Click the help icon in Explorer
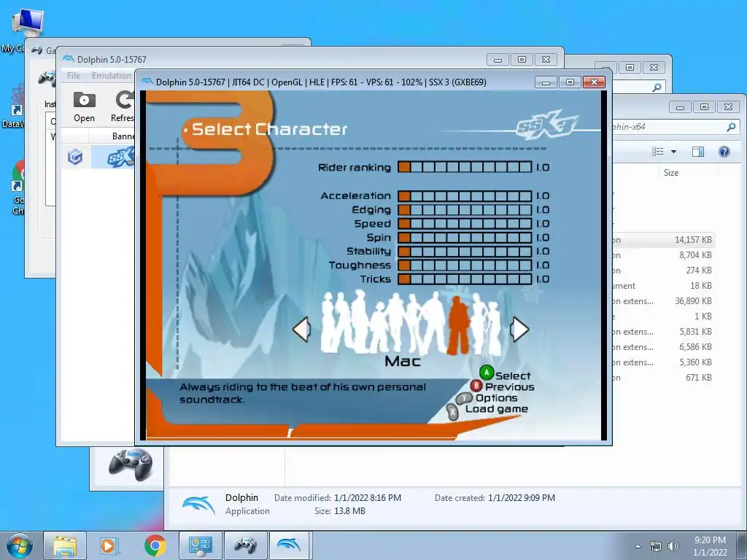Viewport: 747px width, 560px height. pyautogui.click(x=724, y=152)
